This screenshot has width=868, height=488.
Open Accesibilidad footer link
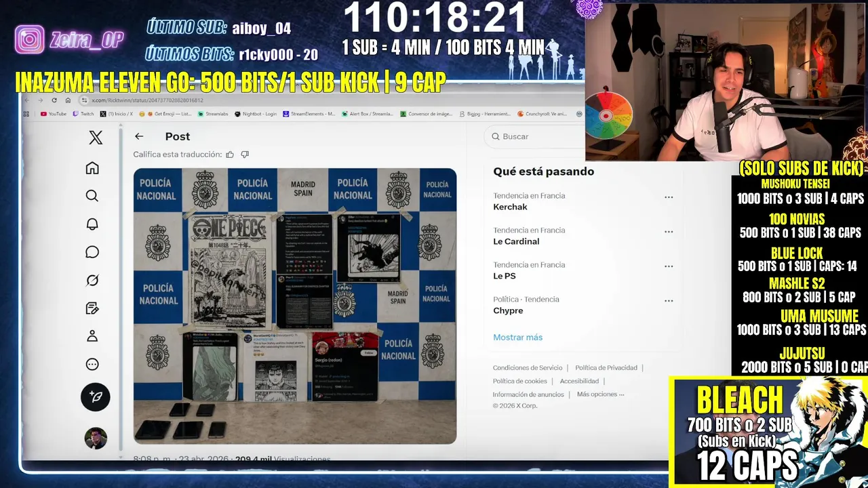tap(579, 381)
